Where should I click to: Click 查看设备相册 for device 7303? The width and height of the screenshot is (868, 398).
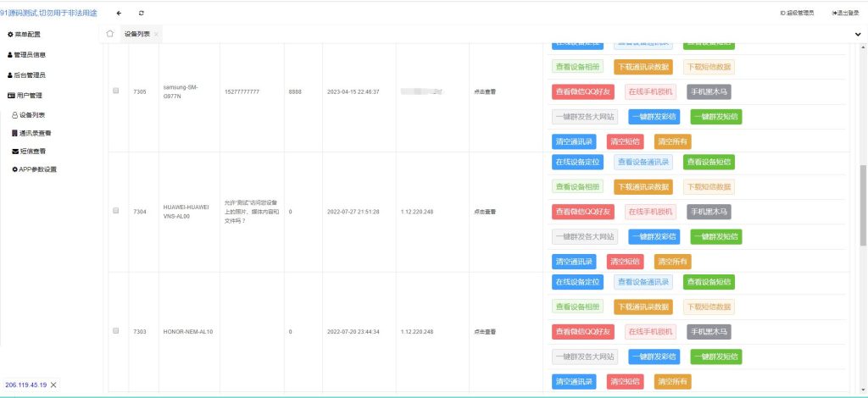coord(577,307)
